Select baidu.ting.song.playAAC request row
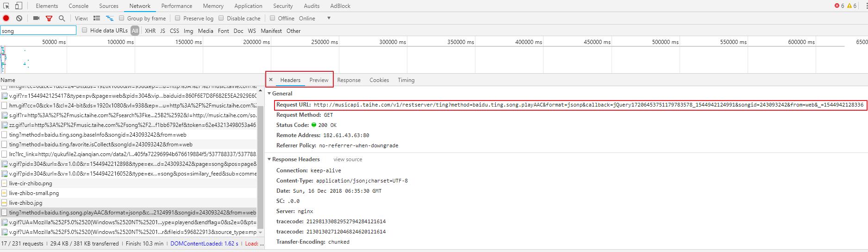 click(128, 213)
